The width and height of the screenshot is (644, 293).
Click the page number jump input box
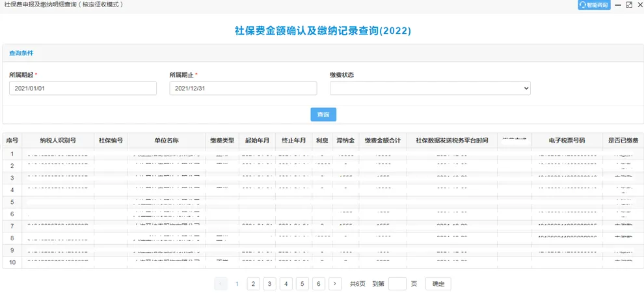[x=397, y=284]
